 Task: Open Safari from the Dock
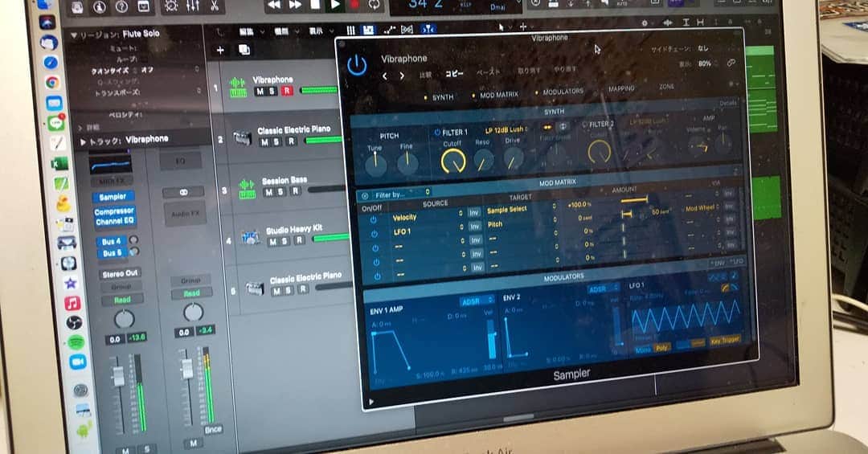(51, 62)
